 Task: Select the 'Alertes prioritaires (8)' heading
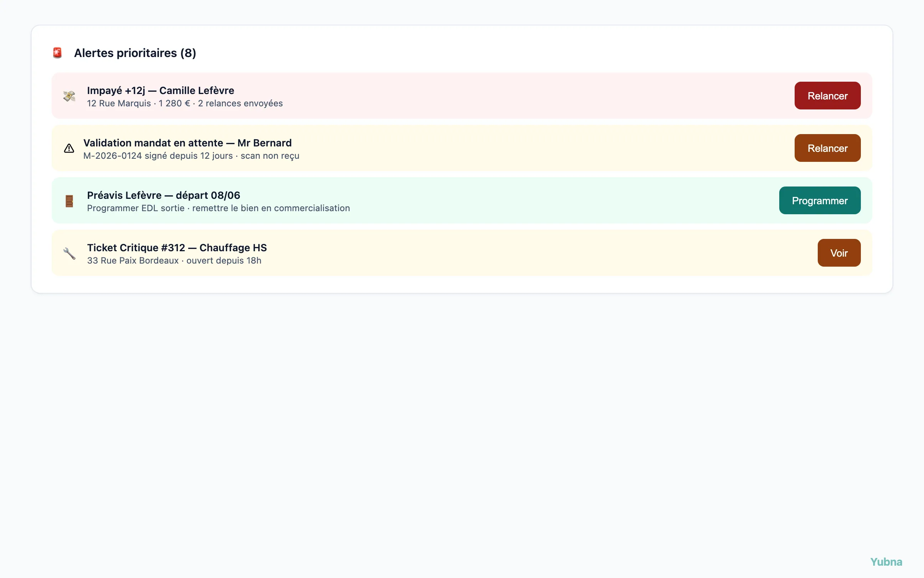pyautogui.click(x=135, y=53)
